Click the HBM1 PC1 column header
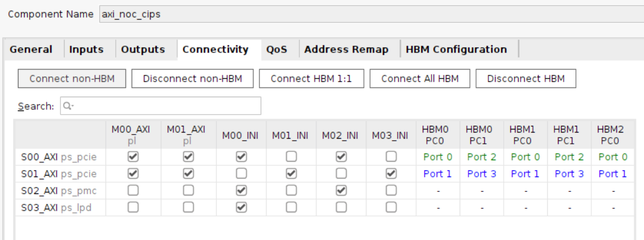 coord(569,135)
